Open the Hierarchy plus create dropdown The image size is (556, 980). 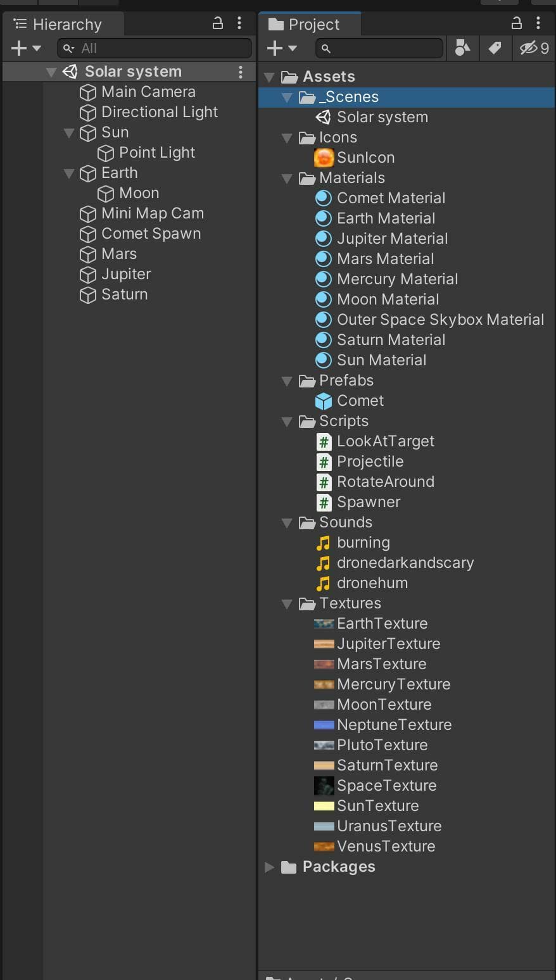pyautogui.click(x=26, y=48)
